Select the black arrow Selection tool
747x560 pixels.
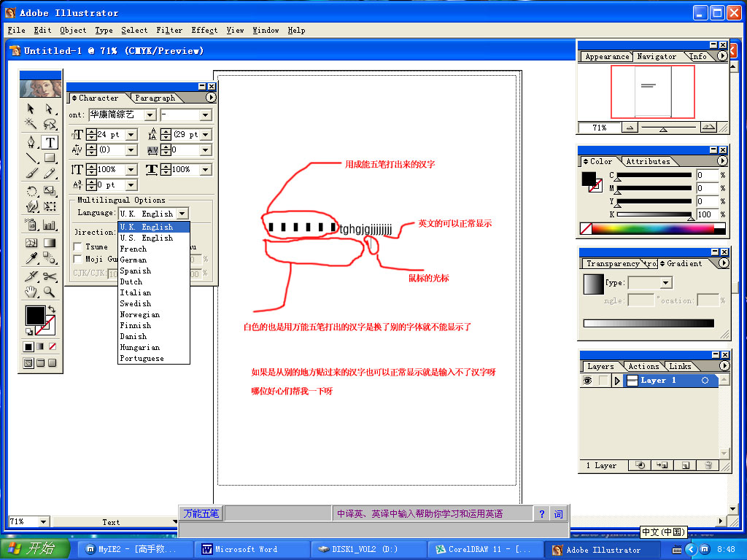click(x=31, y=109)
